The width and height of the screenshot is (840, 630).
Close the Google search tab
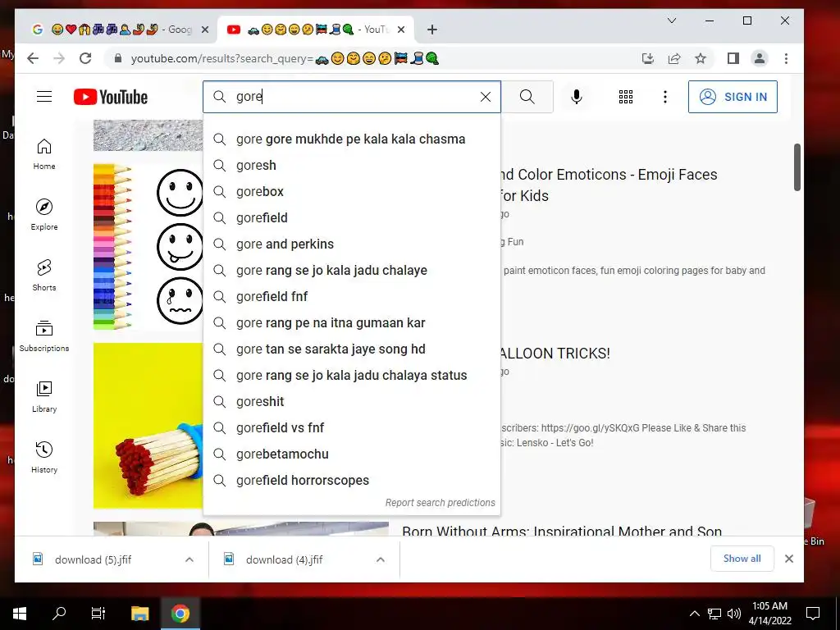point(204,30)
